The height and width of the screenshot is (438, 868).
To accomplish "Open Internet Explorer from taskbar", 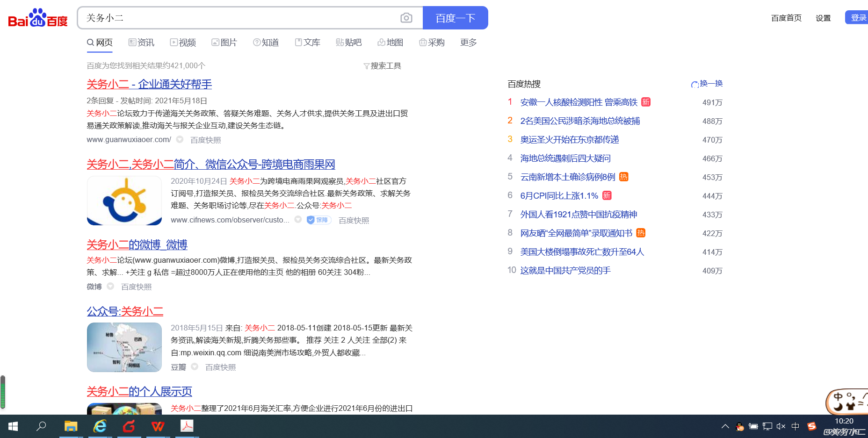I will pos(100,426).
